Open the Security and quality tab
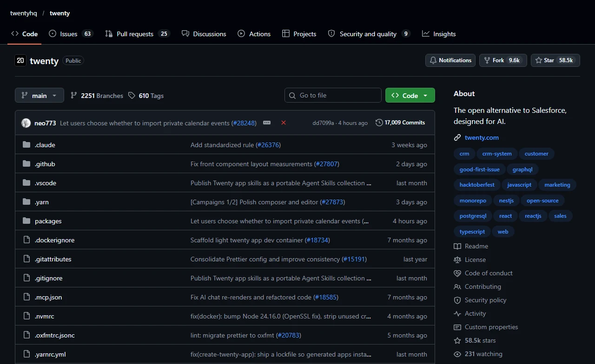The width and height of the screenshot is (595, 364). pos(369,34)
